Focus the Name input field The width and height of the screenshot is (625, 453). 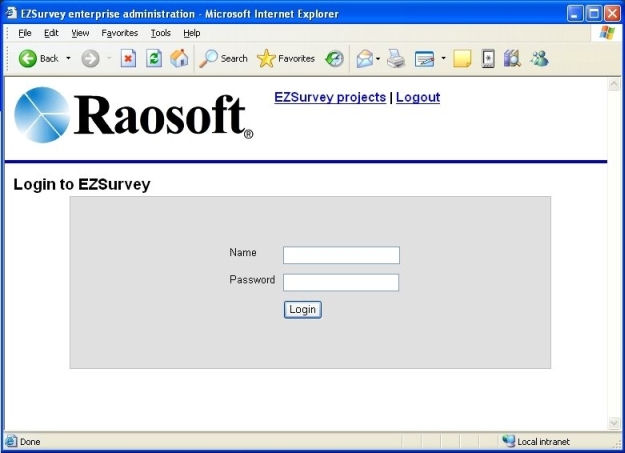[x=341, y=255]
